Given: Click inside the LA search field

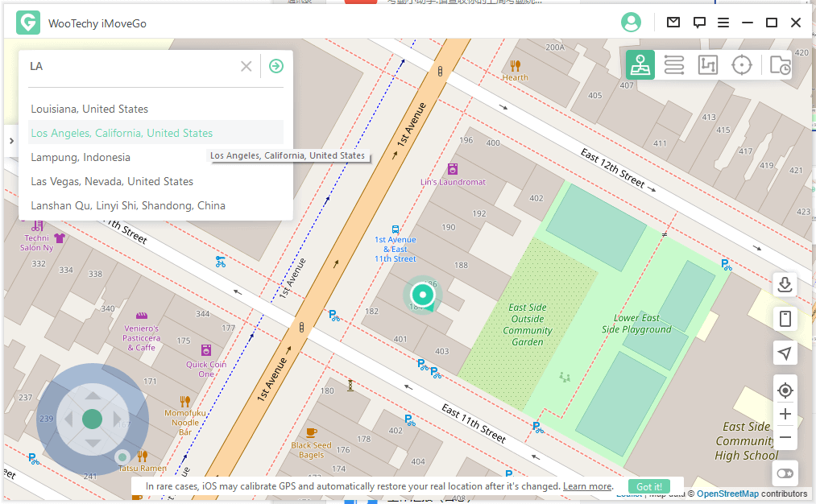Looking at the screenshot, I should [x=129, y=66].
